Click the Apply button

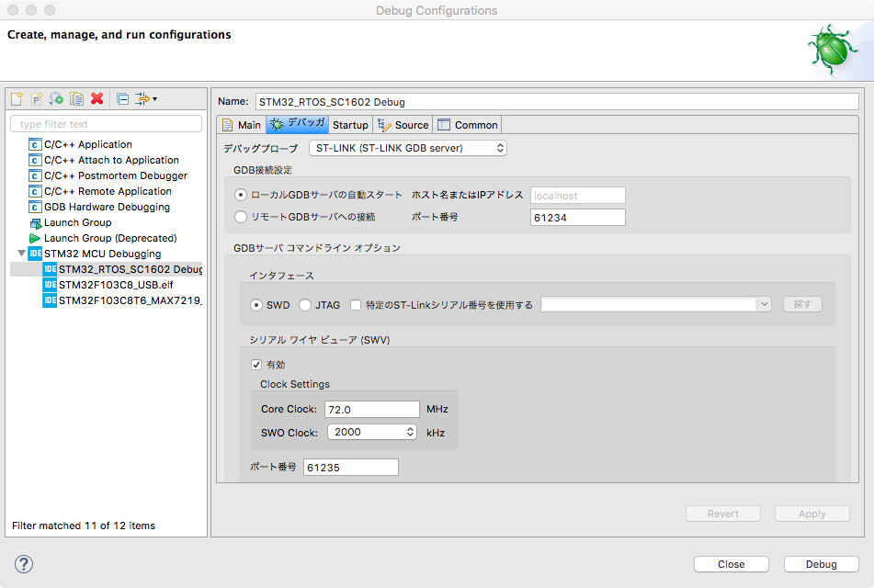812,514
